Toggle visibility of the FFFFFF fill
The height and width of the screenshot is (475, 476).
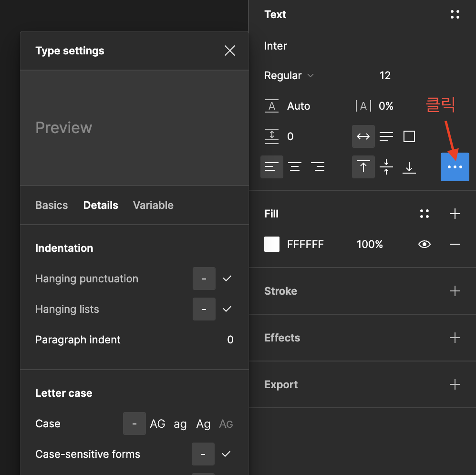(424, 244)
